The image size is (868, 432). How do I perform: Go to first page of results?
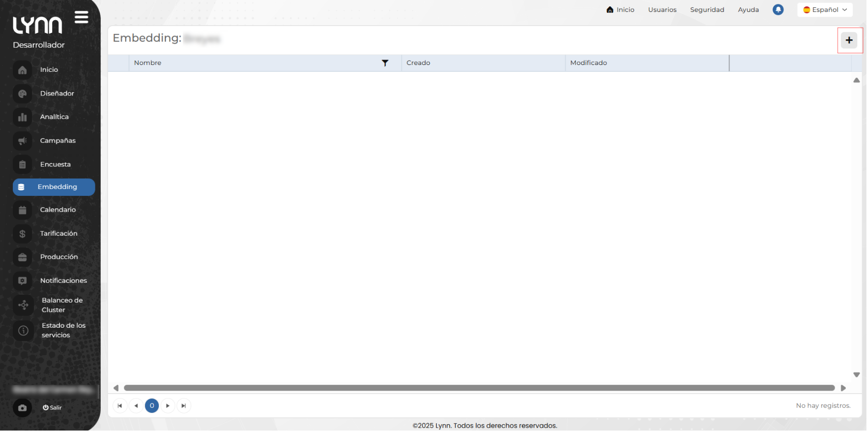pyautogui.click(x=120, y=406)
